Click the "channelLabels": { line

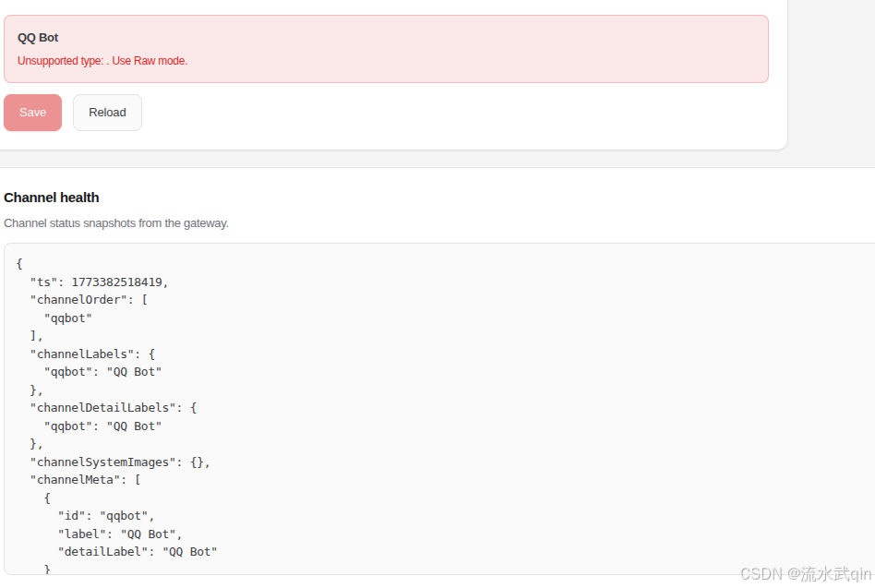92,354
